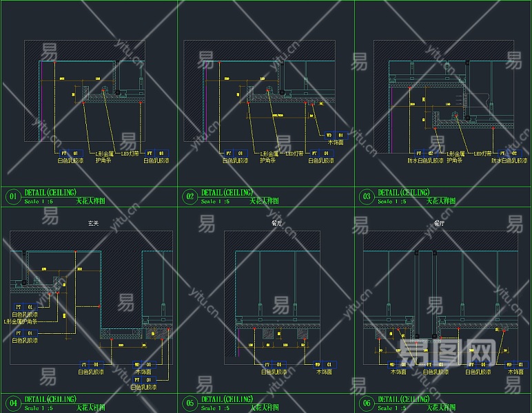The height and width of the screenshot is (413, 532).
Task: Click the 木饰面 label in detail 02
Action: click(x=336, y=142)
